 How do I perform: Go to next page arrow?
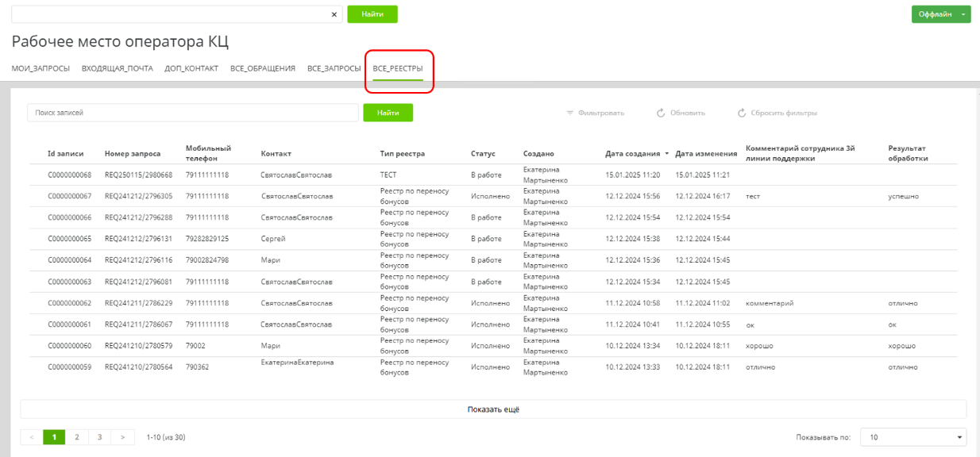pos(122,437)
